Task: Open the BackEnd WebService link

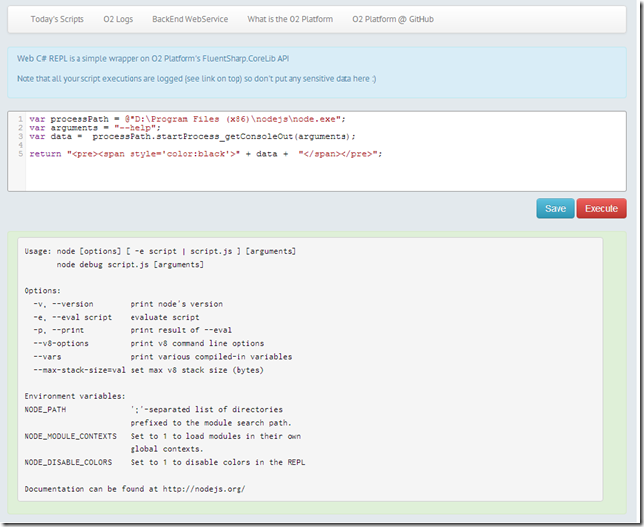Action: pos(190,19)
